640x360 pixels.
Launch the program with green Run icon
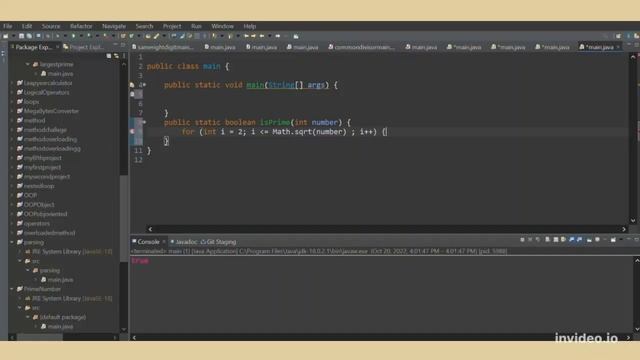[73, 36]
